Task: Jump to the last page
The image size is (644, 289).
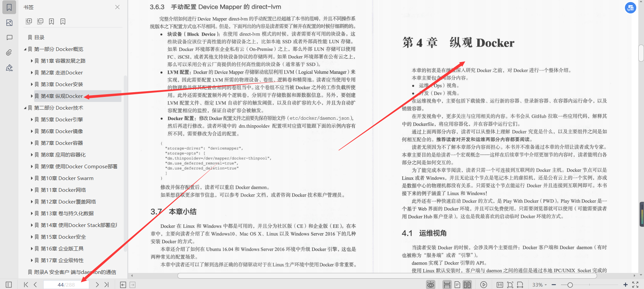Action: tap(107, 285)
